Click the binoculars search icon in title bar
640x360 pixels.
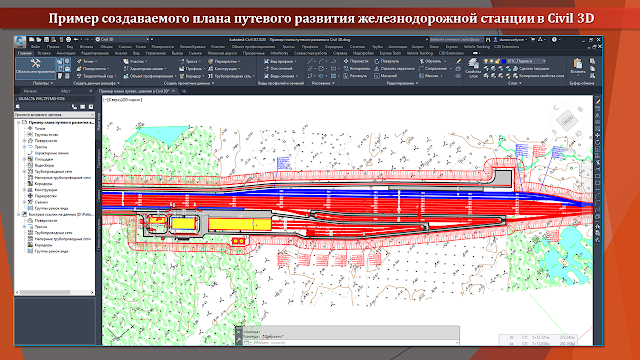click(488, 40)
